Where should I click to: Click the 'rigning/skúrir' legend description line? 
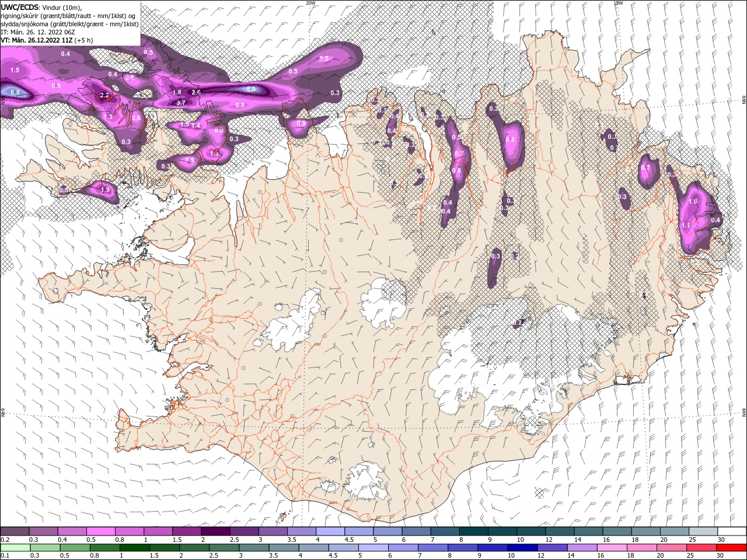click(x=68, y=16)
